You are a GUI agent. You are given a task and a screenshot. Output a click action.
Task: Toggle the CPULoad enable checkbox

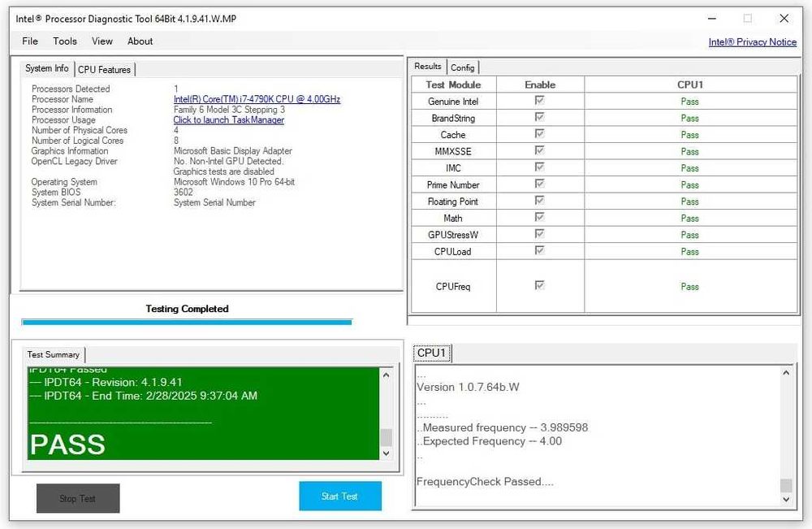[540, 250]
